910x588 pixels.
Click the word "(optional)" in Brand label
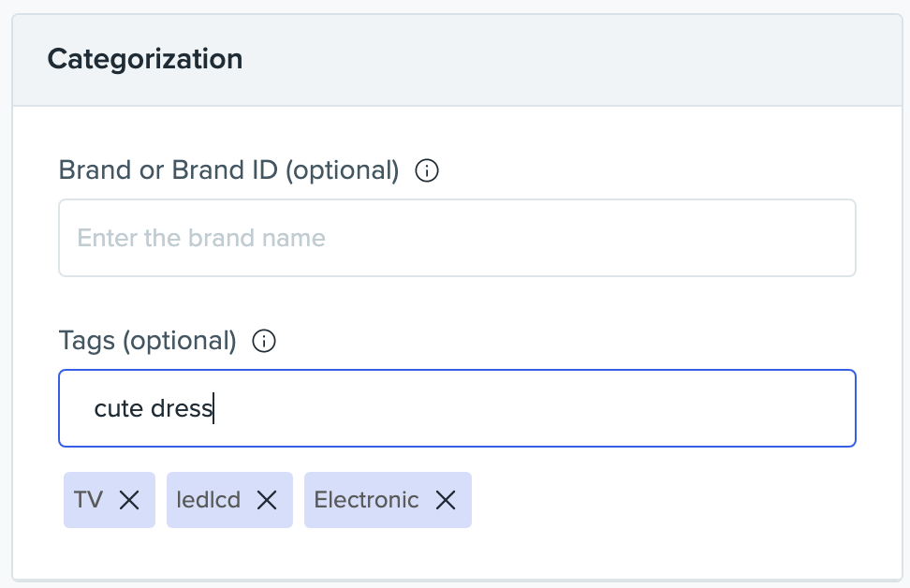[x=342, y=171]
